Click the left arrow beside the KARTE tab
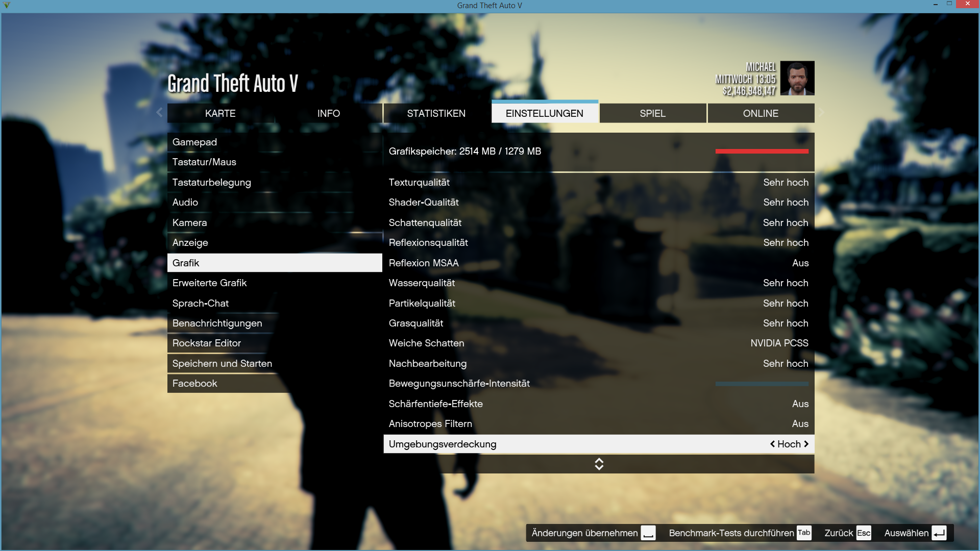Screen dimensions: 980x551 [159, 113]
